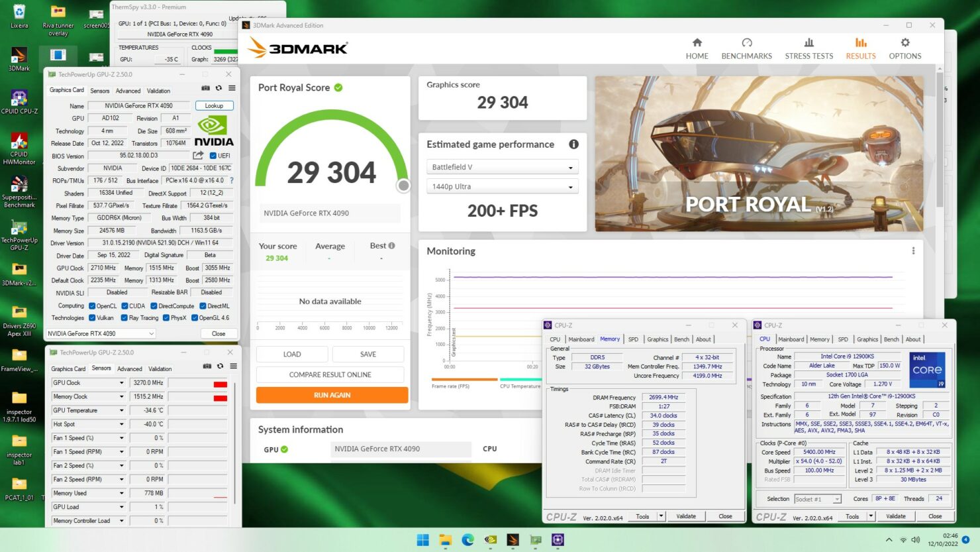Switch to Graphics Card tab in GPU-Z Sensors window
This screenshot has height=552, width=980.
[x=68, y=368]
